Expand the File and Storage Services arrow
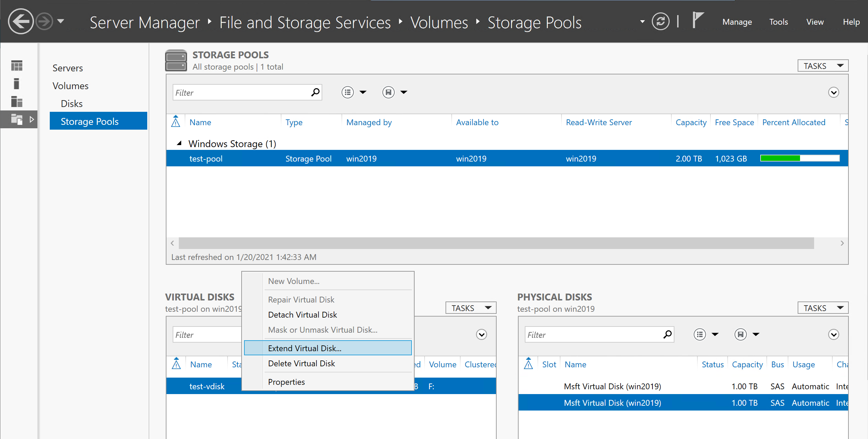Image resolution: width=868 pixels, height=439 pixels. point(32,119)
